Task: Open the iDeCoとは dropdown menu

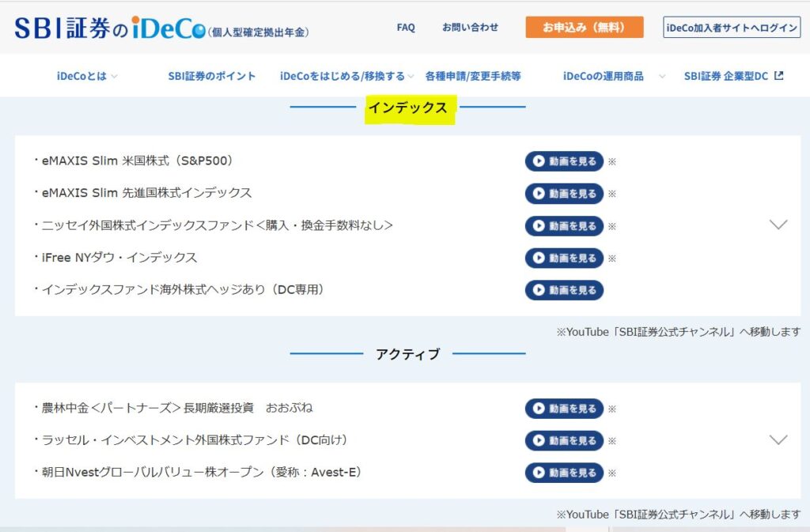Action: tap(87, 77)
